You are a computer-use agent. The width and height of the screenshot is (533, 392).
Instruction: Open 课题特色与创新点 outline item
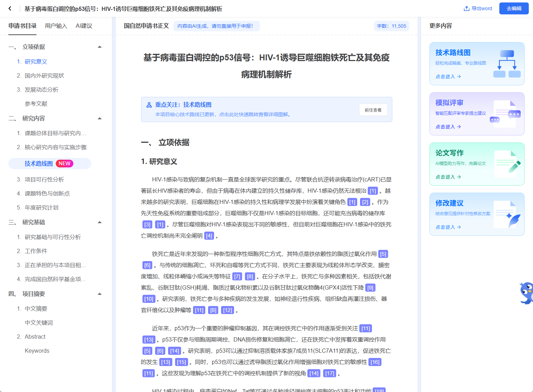pos(47,194)
